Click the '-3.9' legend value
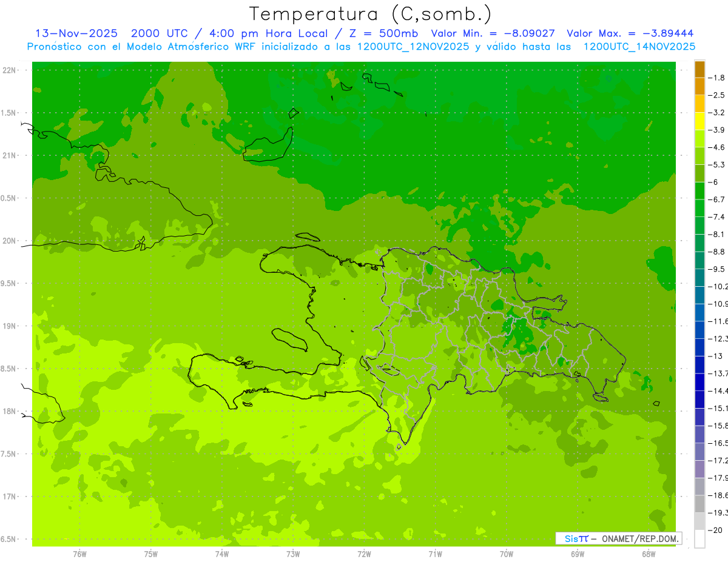The height and width of the screenshot is (562, 728). point(717,130)
